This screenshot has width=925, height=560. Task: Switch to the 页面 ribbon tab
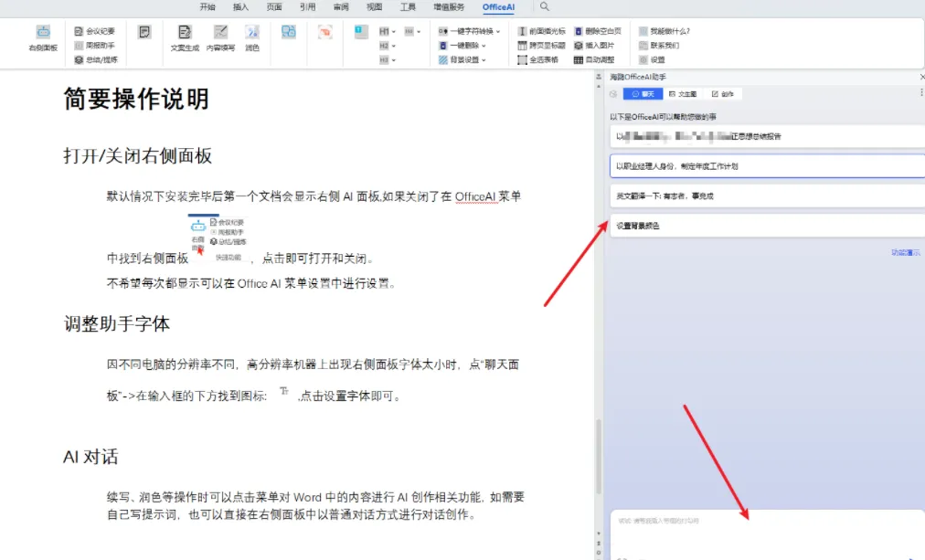[x=273, y=7]
